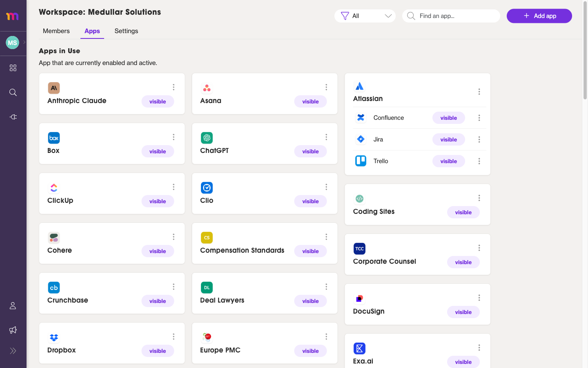The width and height of the screenshot is (588, 368).
Task: Toggle visibility for Anthropic Claude
Action: pyautogui.click(x=158, y=101)
